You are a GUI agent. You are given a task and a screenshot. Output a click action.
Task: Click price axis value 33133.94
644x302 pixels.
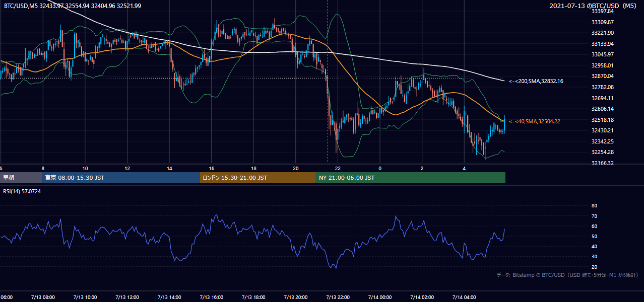point(603,44)
